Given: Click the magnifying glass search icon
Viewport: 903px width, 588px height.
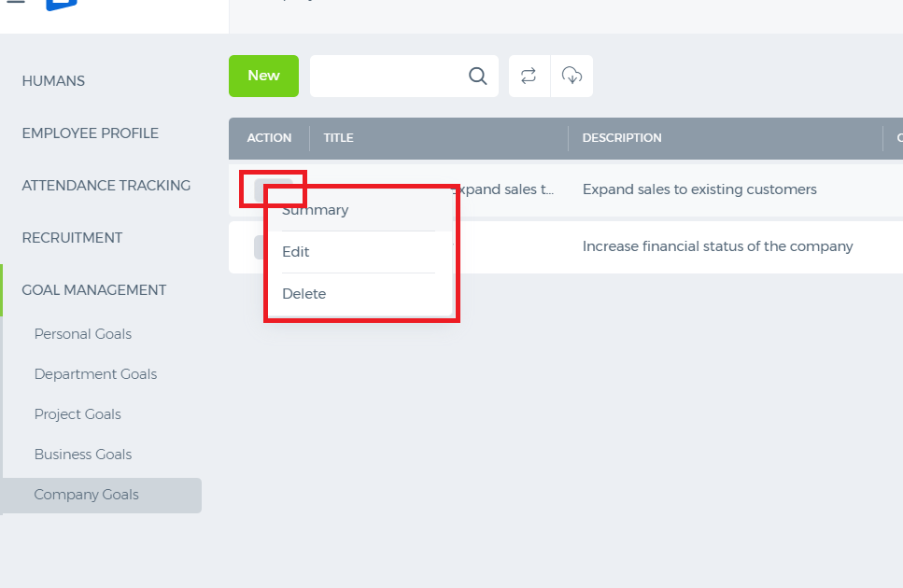Looking at the screenshot, I should 478,76.
